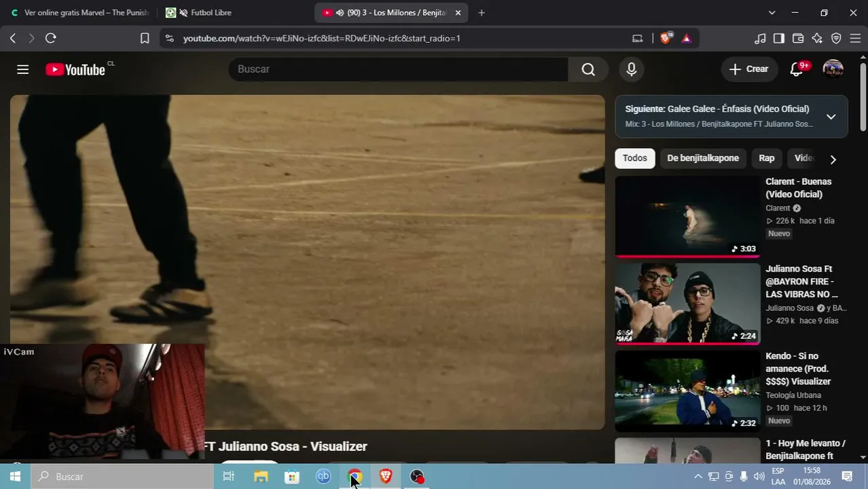
Task: Show hidden system tray icons
Action: (698, 476)
